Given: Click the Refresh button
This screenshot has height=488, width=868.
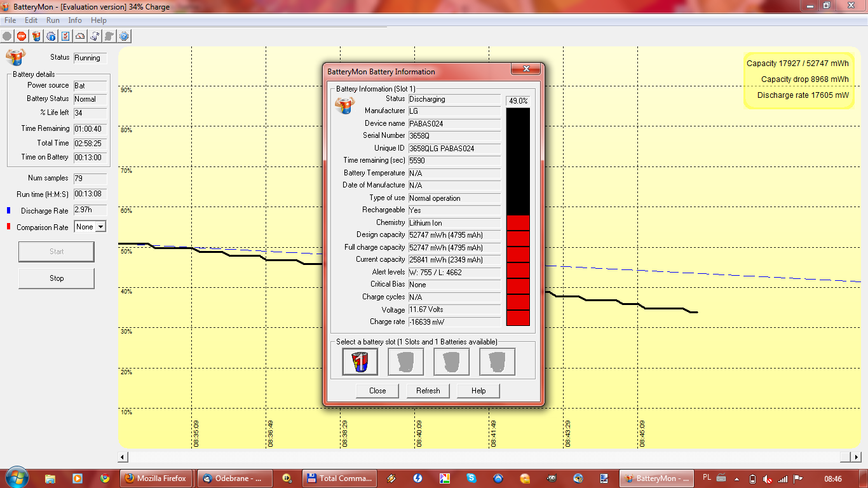Looking at the screenshot, I should point(428,391).
